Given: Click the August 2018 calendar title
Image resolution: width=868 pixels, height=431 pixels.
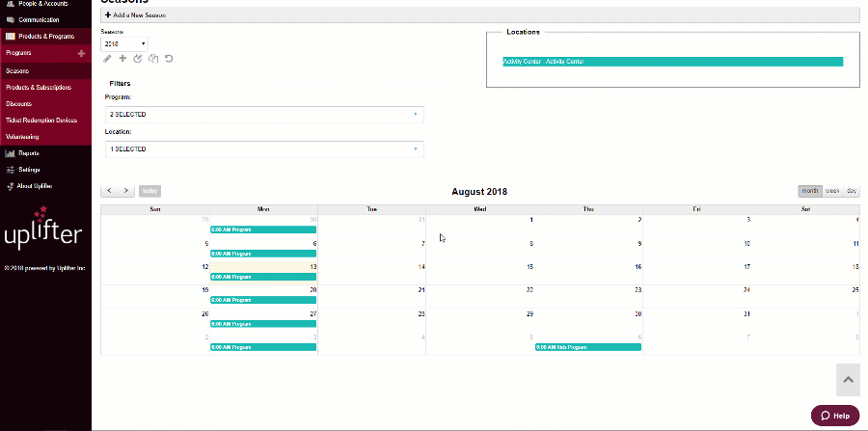Looking at the screenshot, I should point(479,192).
